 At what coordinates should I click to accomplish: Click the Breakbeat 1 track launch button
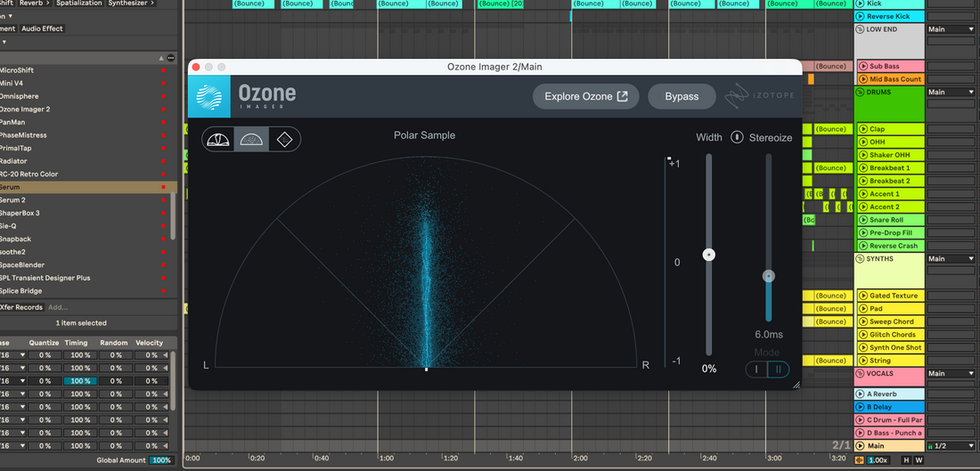(863, 168)
